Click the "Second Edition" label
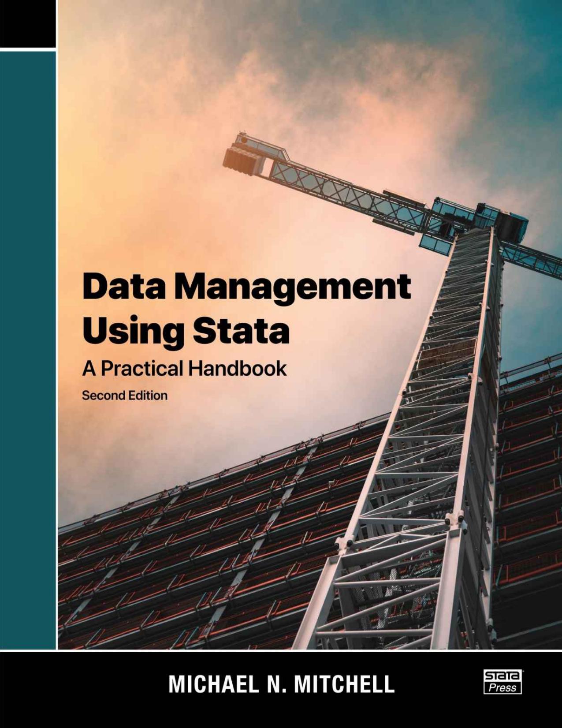The image size is (562, 728). (125, 396)
